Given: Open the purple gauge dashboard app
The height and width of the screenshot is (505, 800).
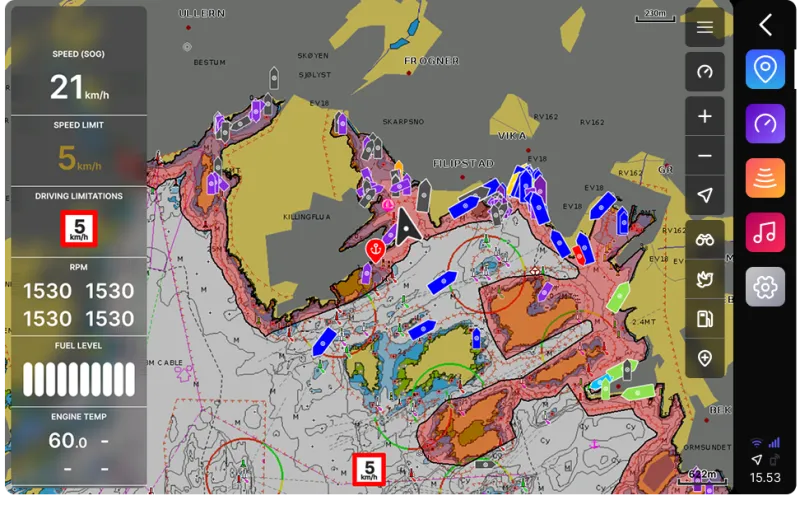Looking at the screenshot, I should [765, 123].
